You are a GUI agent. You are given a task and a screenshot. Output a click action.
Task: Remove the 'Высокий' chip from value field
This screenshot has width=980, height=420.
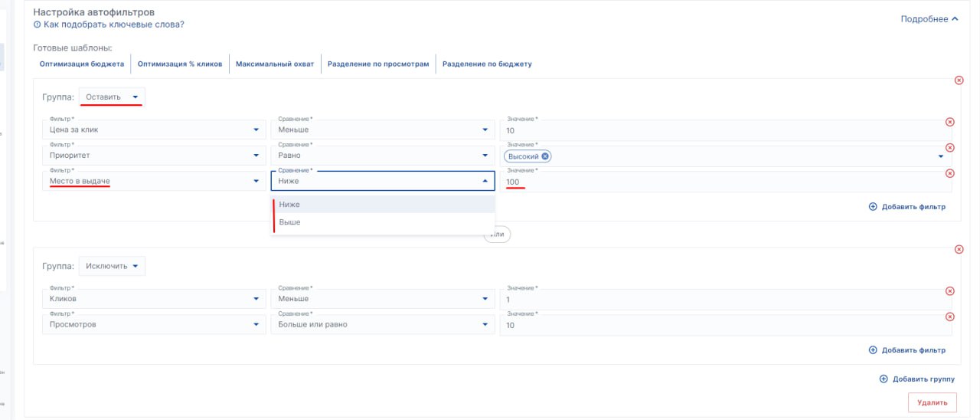[545, 156]
